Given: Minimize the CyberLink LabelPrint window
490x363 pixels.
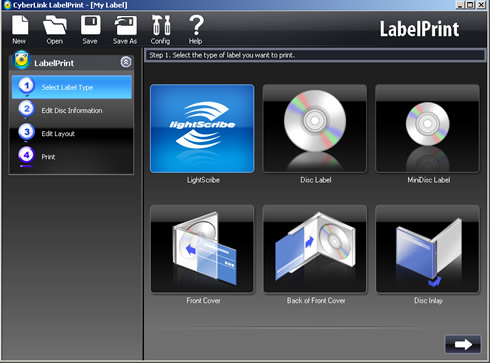Looking at the screenshot, I should [460, 5].
